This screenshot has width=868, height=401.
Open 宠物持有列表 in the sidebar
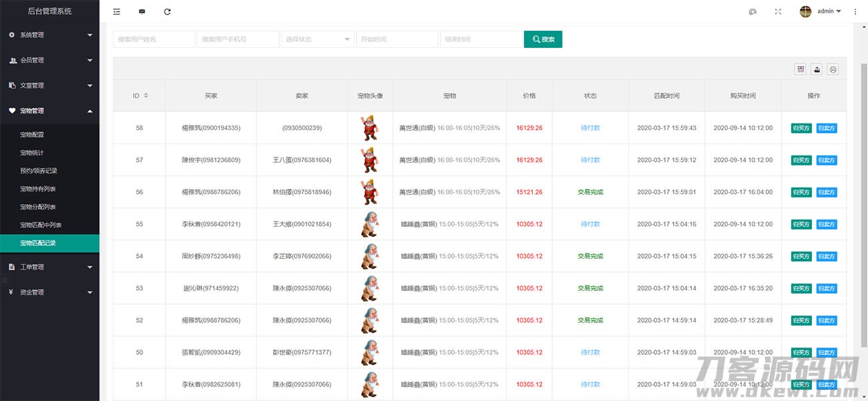click(38, 189)
